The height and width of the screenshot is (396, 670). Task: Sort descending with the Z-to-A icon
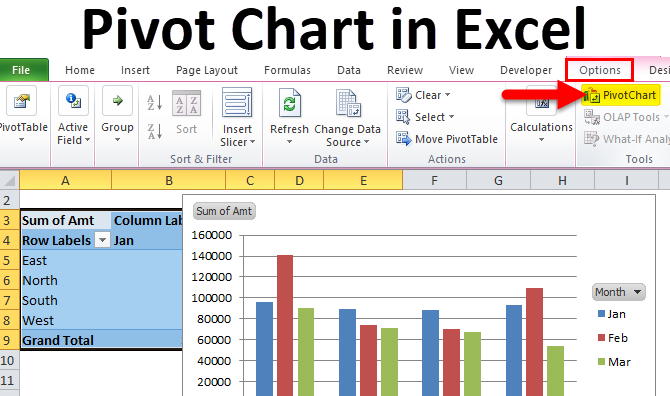(155, 131)
